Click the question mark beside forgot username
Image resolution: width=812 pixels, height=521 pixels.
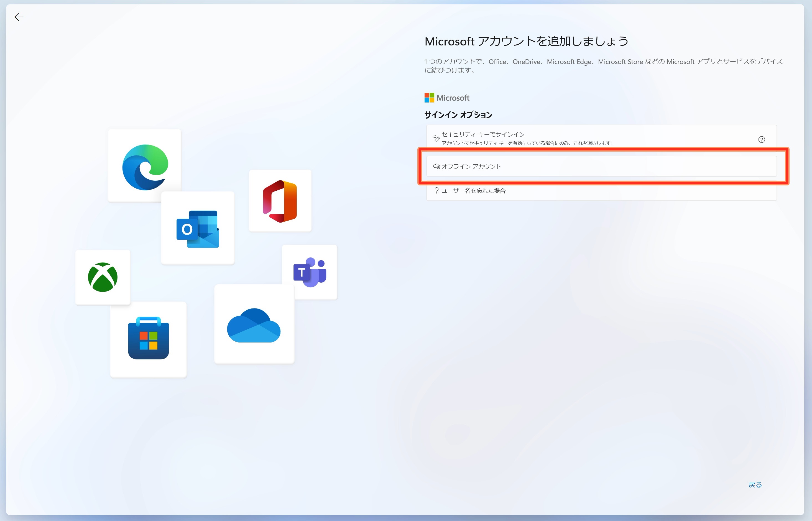pos(436,191)
